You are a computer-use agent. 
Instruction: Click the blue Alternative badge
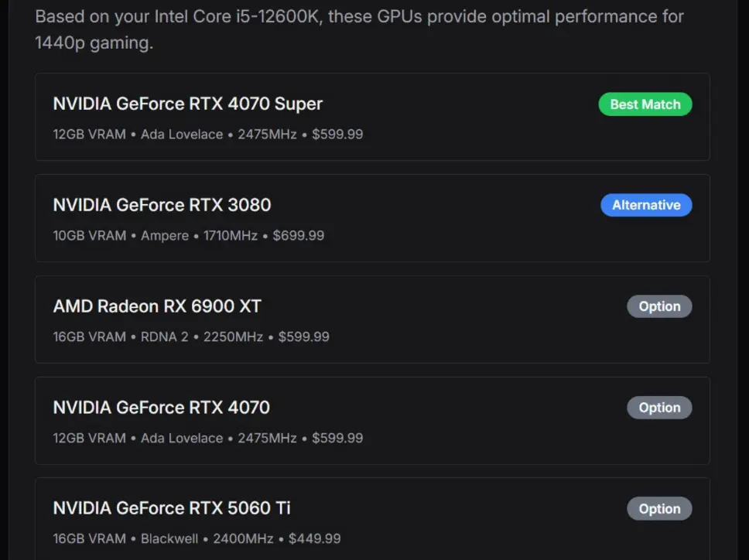(x=646, y=205)
